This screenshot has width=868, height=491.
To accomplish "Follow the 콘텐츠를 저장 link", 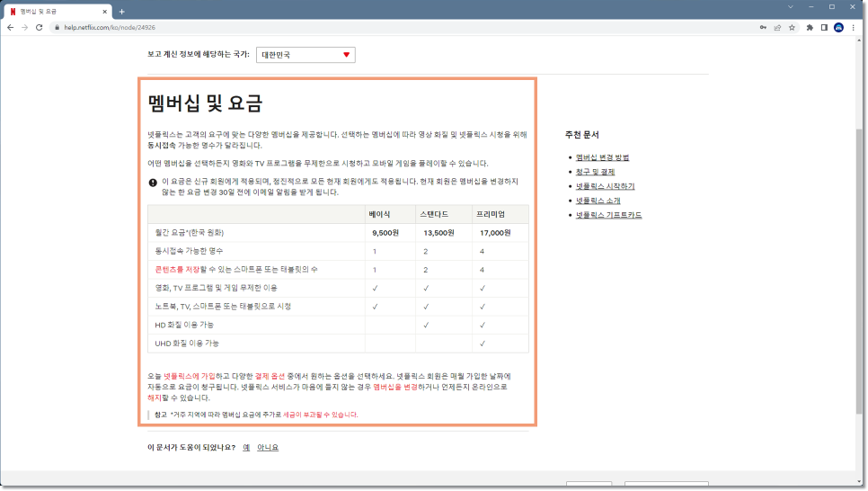I will click(177, 269).
